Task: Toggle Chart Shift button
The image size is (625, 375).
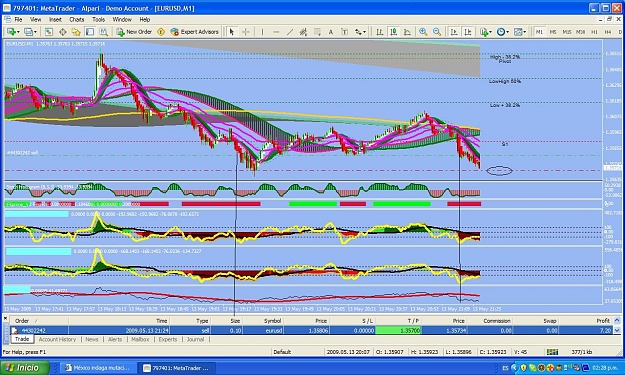Action: coord(468,32)
